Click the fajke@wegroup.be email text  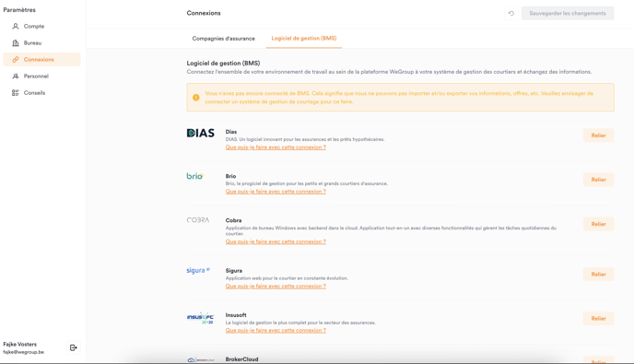point(23,352)
